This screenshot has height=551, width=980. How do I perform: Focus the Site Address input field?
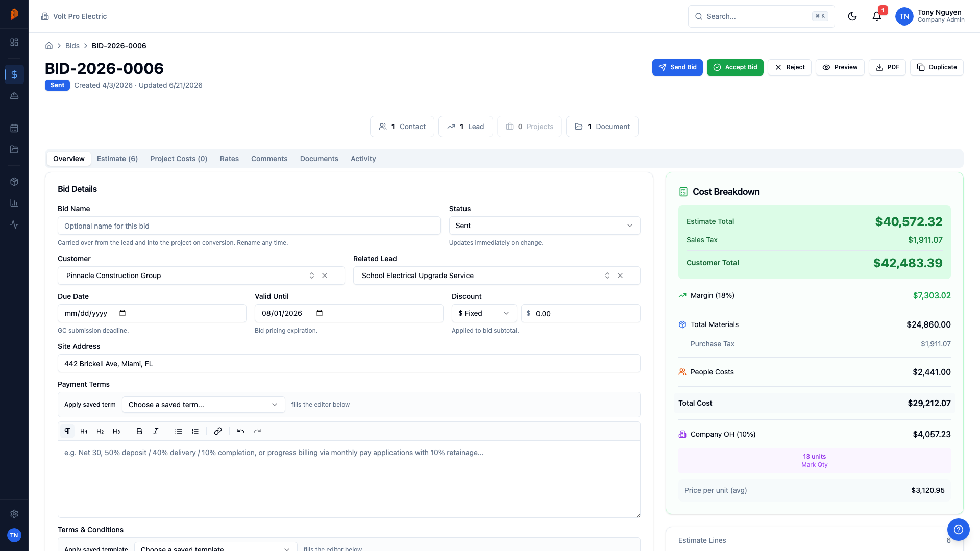tap(349, 363)
